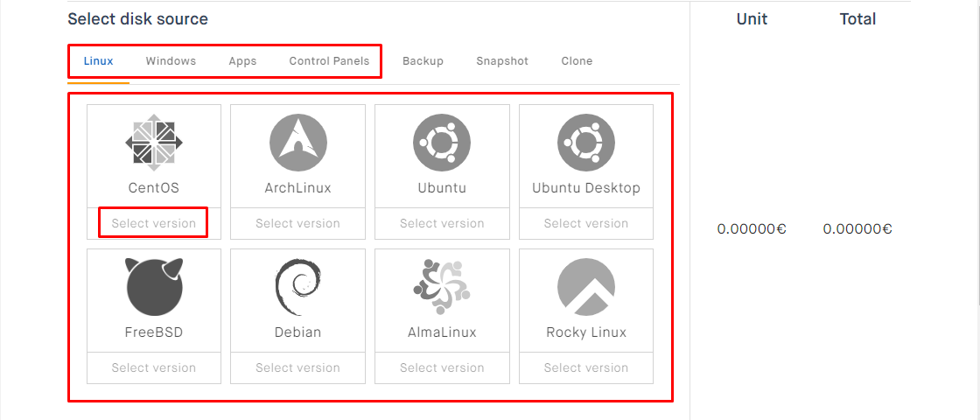Viewport: 980px width, 420px height.
Task: Switch to the Linux tab
Action: pos(98,61)
